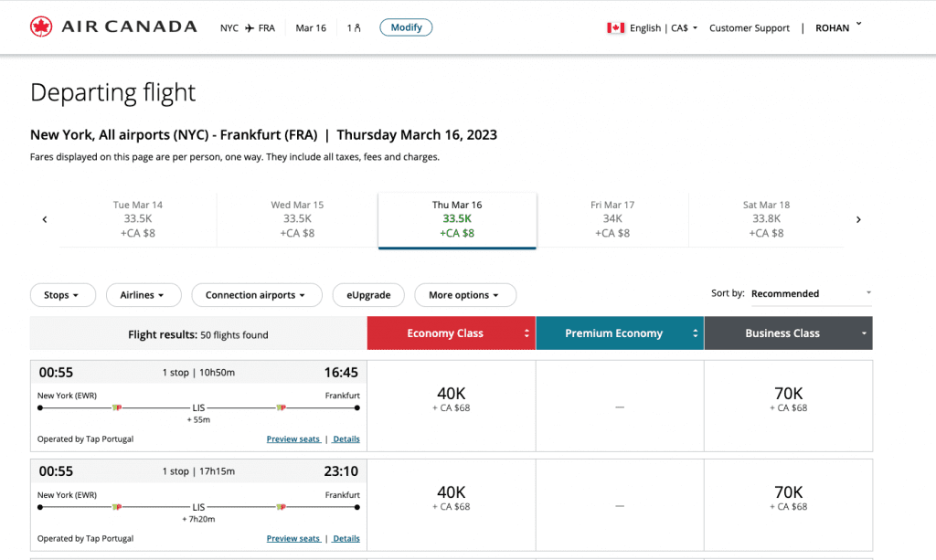
Task: Click '50 flights found' results text
Action: (234, 335)
